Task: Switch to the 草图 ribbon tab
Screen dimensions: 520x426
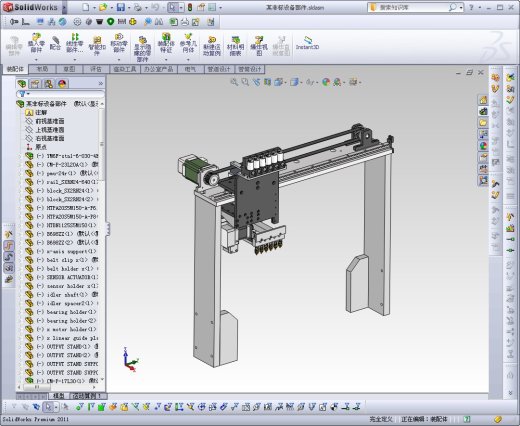Action: pyautogui.click(x=69, y=69)
